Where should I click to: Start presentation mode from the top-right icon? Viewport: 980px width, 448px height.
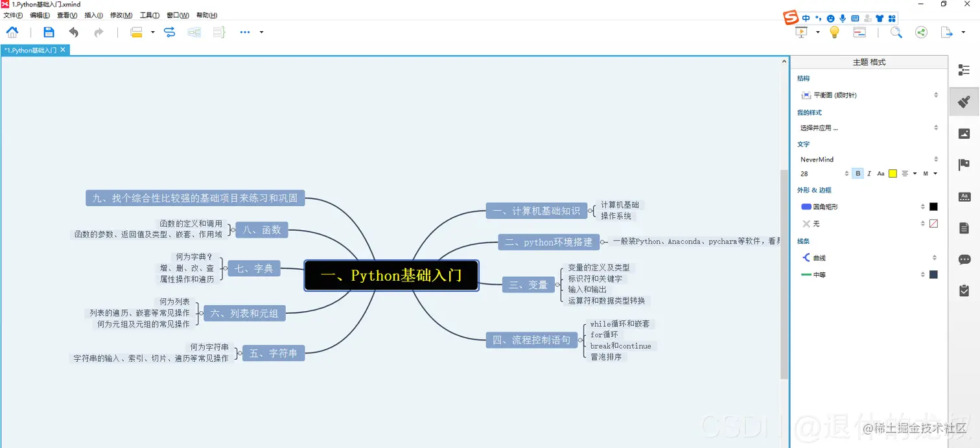click(802, 32)
